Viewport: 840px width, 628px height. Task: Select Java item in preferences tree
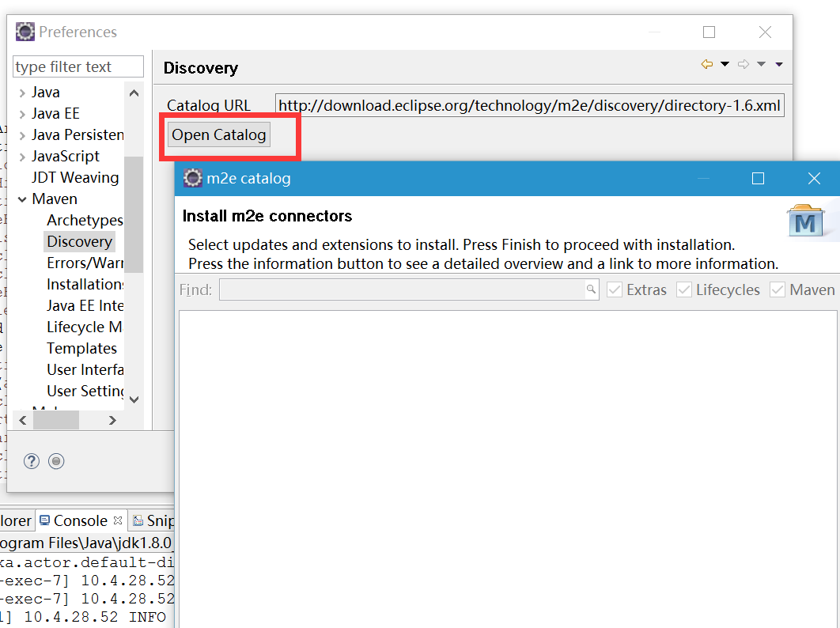click(46, 93)
